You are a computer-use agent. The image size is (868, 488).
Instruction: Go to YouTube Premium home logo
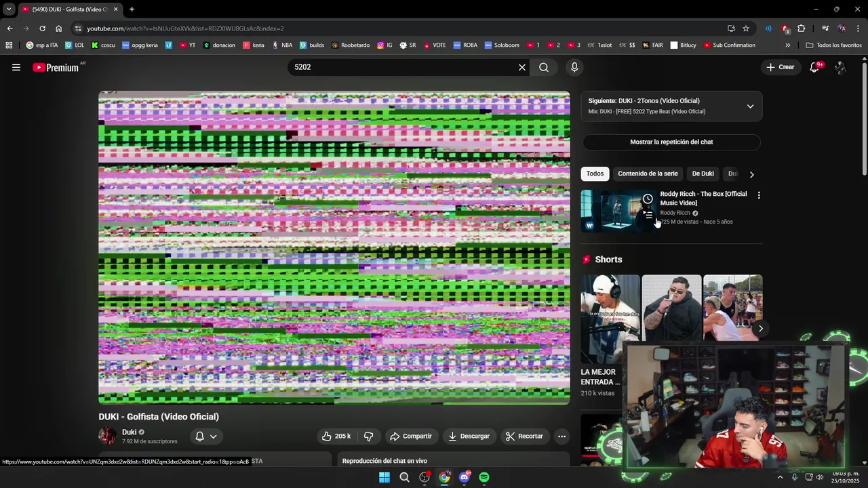click(x=56, y=68)
